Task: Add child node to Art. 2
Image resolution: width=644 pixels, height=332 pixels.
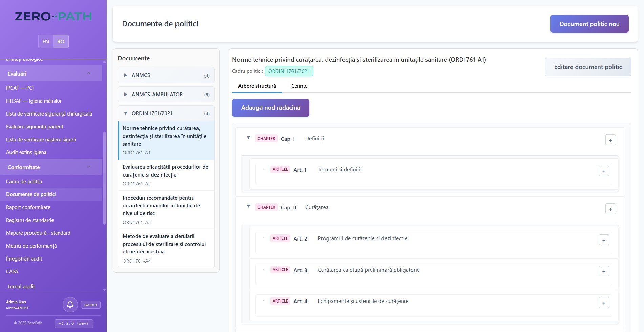Action: (603, 240)
